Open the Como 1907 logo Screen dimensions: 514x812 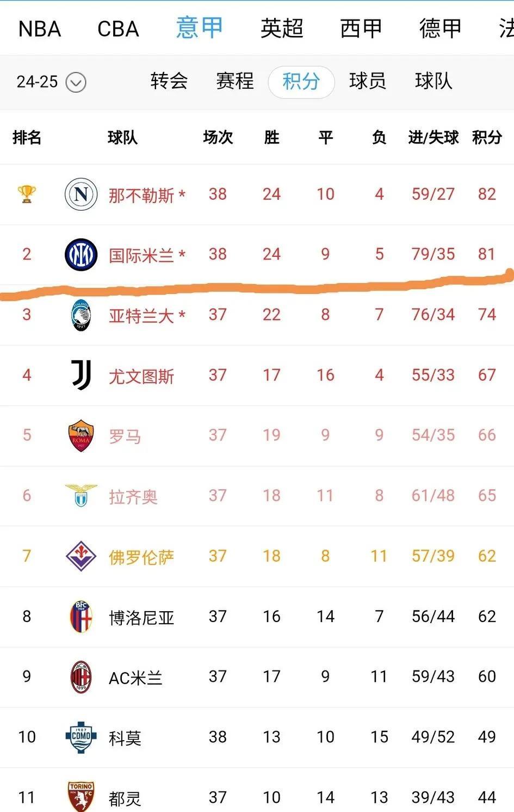pos(81,737)
